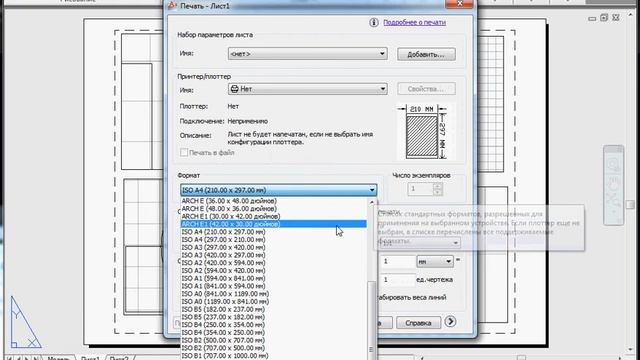
Task: Click the paper size preview thumbnail
Action: 422,132
